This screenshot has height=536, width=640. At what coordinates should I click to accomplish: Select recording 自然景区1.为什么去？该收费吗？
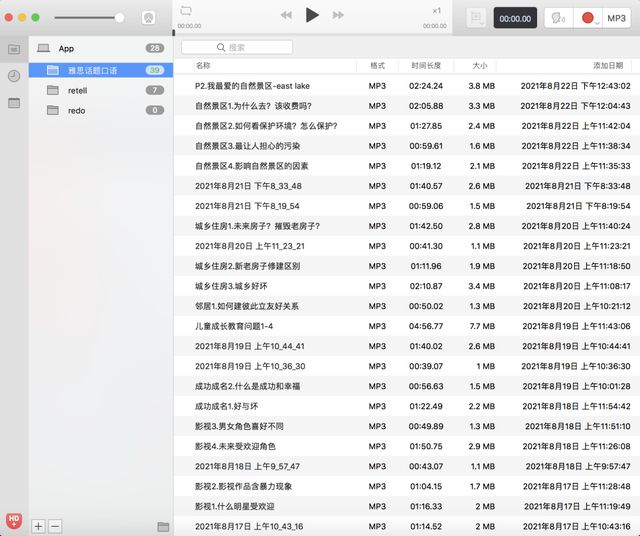(x=407, y=106)
